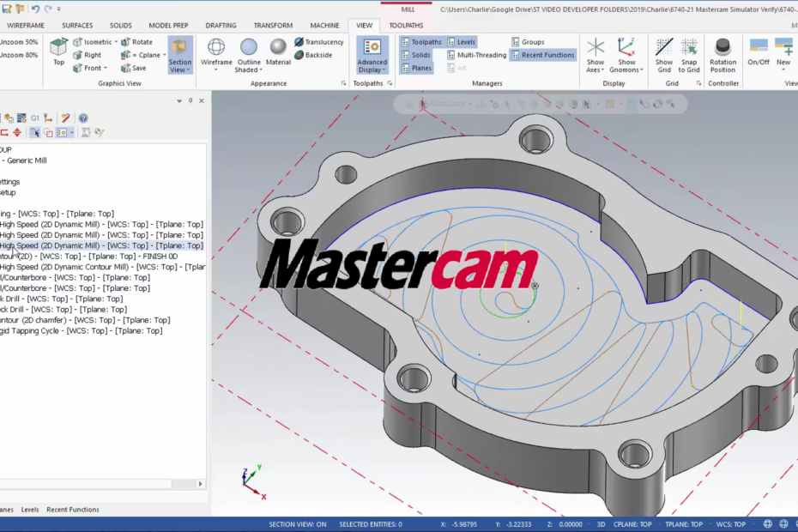This screenshot has width=798, height=532.
Task: Click the G1 post icon in Toolpaths manager
Action: pos(35,118)
